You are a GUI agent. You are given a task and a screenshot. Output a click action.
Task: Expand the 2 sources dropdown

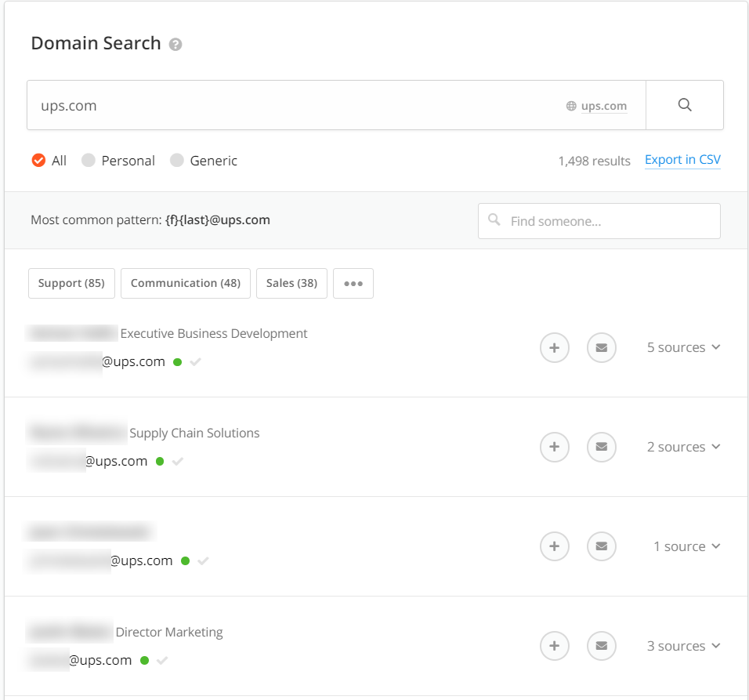pyautogui.click(x=683, y=447)
